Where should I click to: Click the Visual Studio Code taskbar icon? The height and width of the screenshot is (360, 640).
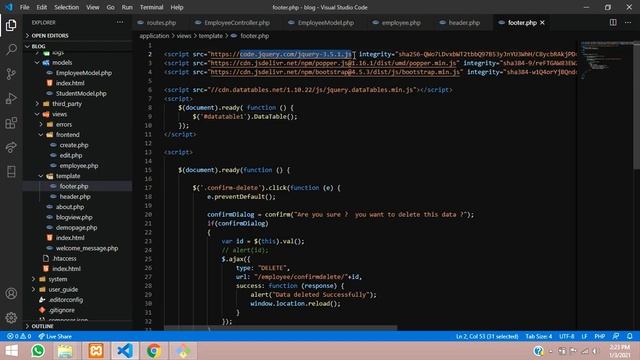[x=125, y=351]
